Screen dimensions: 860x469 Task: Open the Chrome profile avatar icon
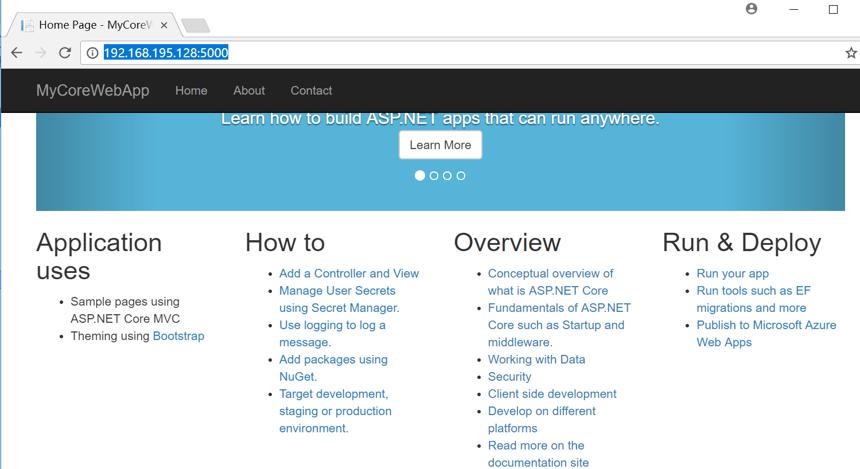pos(751,9)
